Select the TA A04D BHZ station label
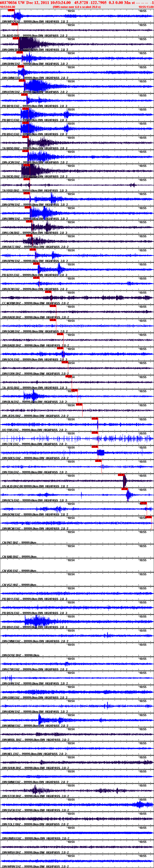Viewport: 154px width, 868px height. point(35,36)
